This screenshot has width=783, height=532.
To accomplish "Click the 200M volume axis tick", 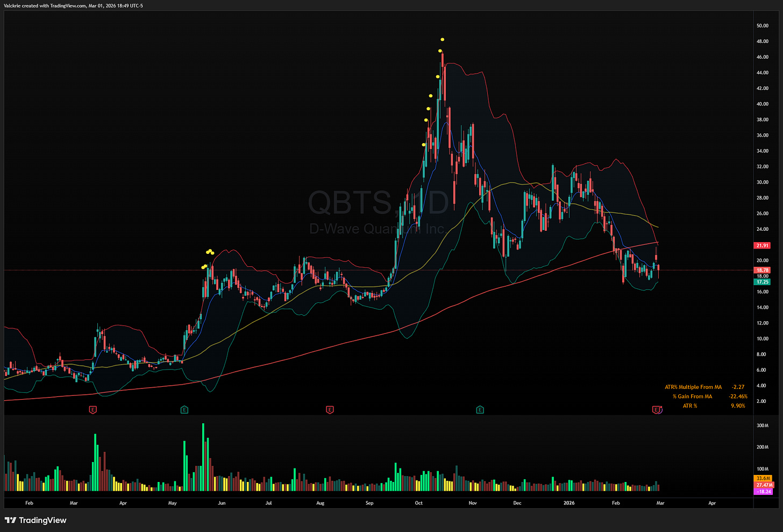I will tap(763, 447).
